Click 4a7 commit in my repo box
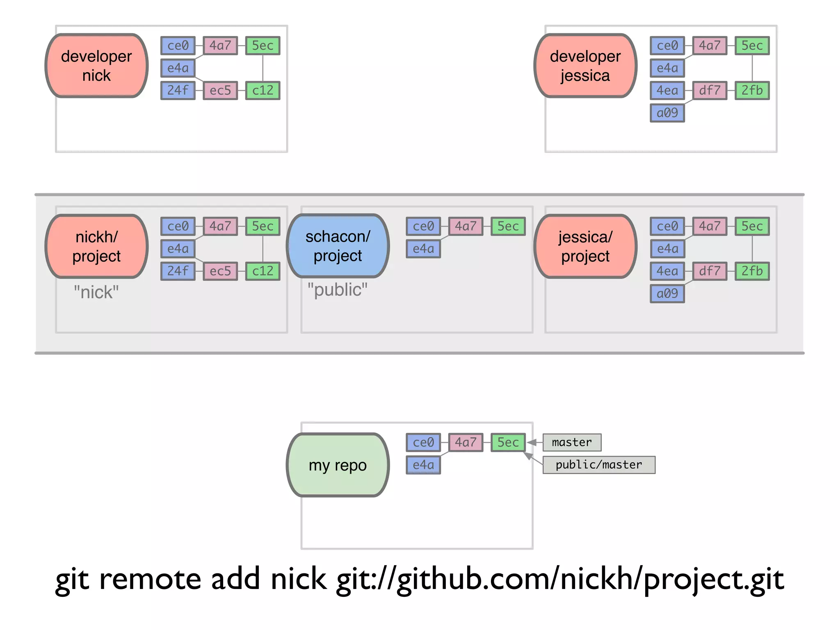840x630 pixels. [x=466, y=442]
